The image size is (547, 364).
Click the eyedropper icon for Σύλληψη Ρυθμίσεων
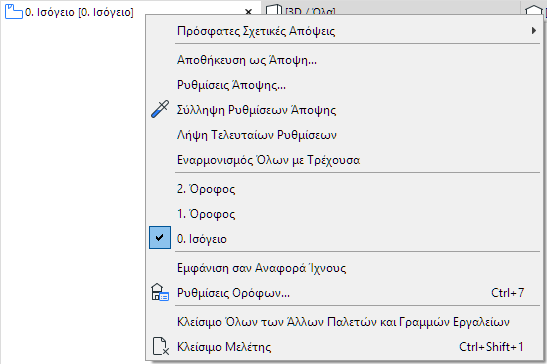[160, 109]
